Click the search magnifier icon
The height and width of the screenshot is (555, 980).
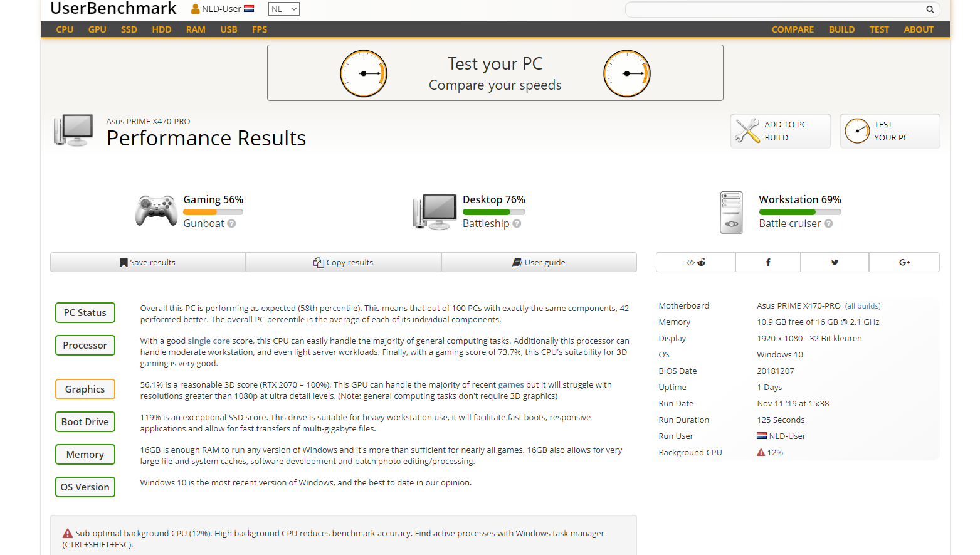(x=930, y=9)
